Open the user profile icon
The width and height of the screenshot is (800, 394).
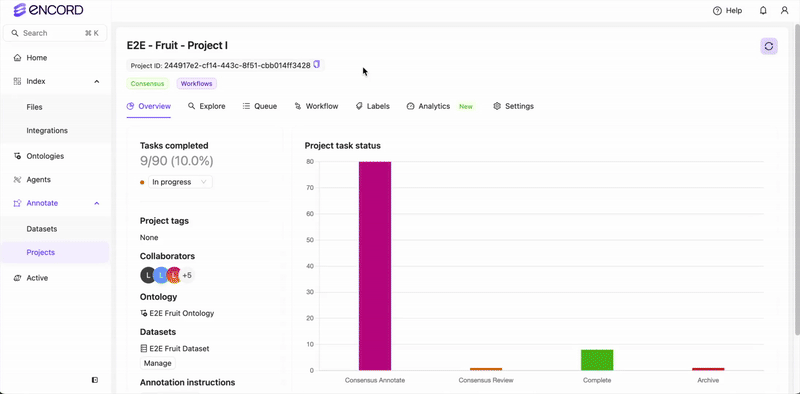[x=785, y=11]
